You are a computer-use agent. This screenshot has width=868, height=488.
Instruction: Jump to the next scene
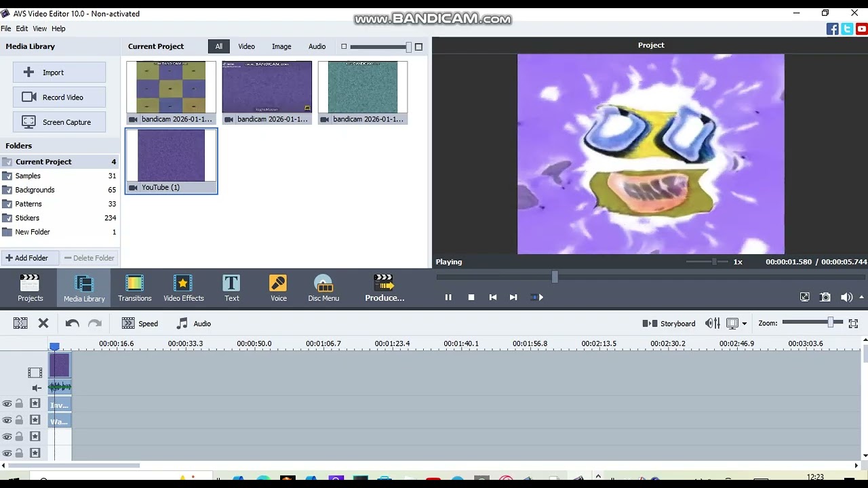click(x=537, y=297)
